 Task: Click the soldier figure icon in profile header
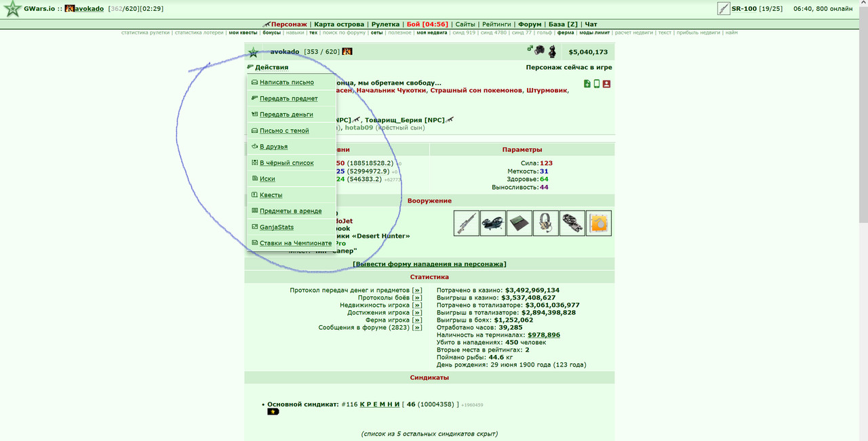553,51
